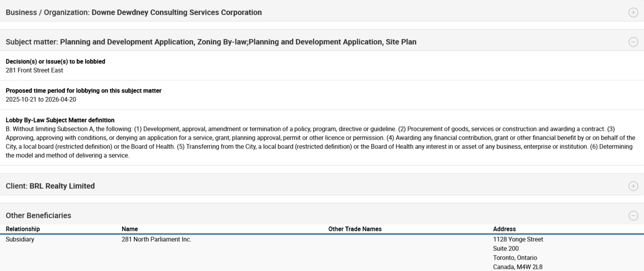Select the 281 North Parliament Inc. name cell

156,240
